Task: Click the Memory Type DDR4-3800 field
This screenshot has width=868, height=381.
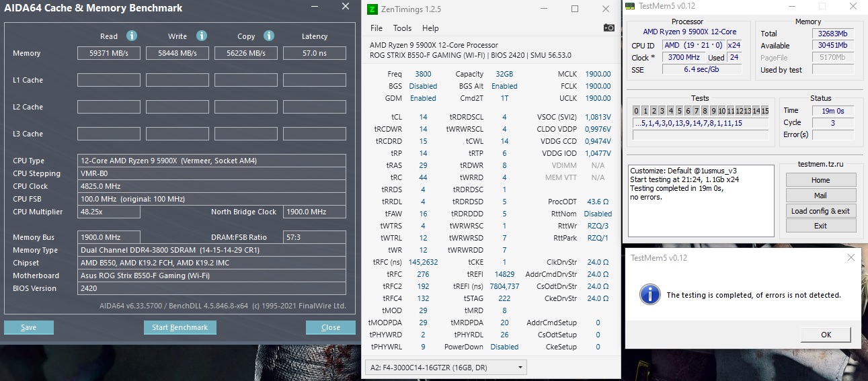Action: pyautogui.click(x=212, y=250)
